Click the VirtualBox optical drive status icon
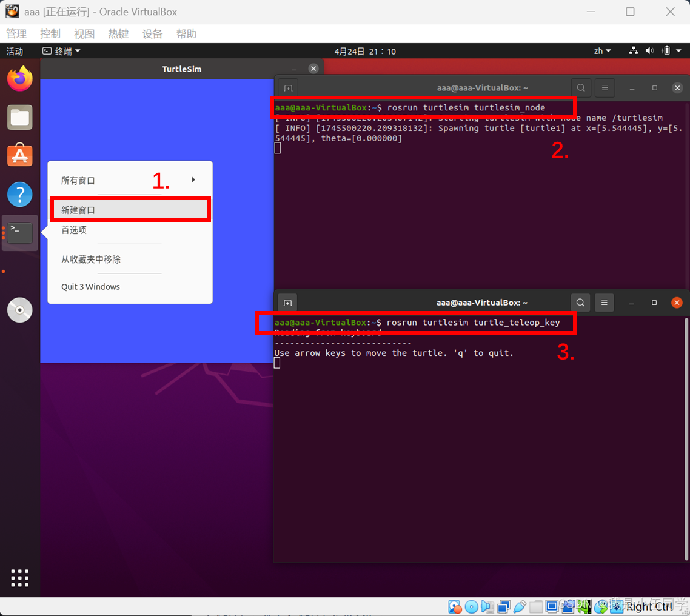The image size is (690, 616). pyautogui.click(x=471, y=607)
